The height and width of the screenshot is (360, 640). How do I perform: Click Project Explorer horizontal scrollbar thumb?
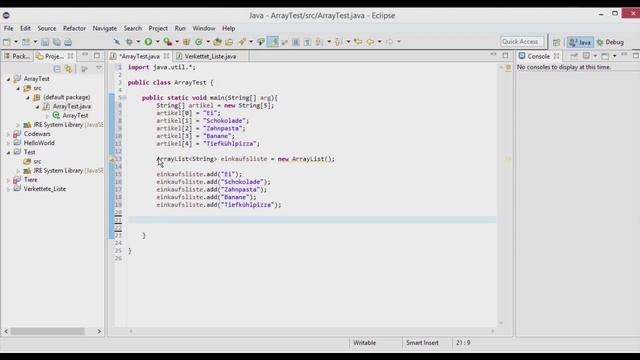click(x=47, y=331)
